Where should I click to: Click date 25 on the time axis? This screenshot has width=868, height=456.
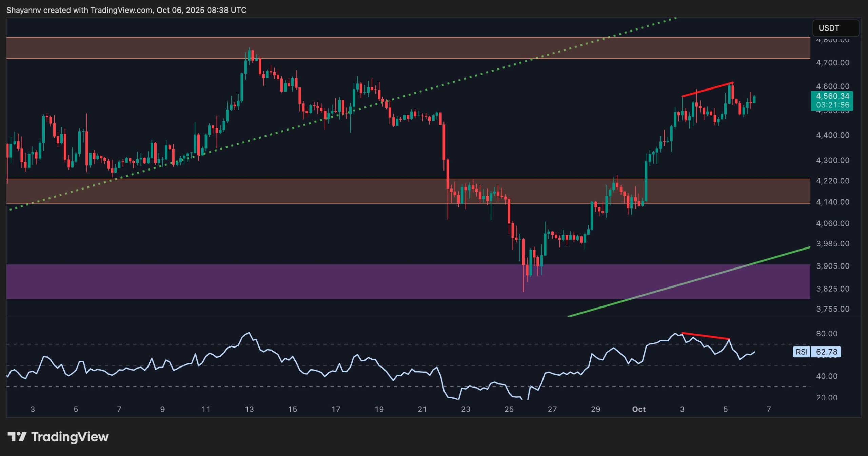click(509, 409)
